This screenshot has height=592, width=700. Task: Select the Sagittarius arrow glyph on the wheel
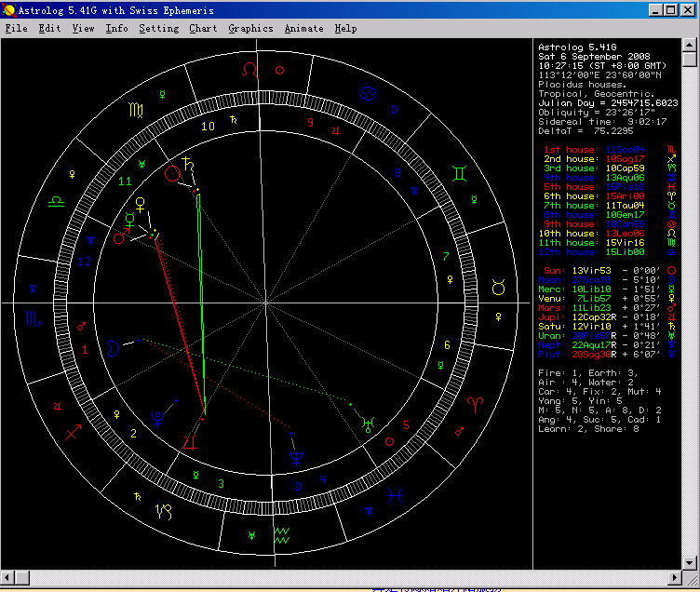[x=73, y=432]
